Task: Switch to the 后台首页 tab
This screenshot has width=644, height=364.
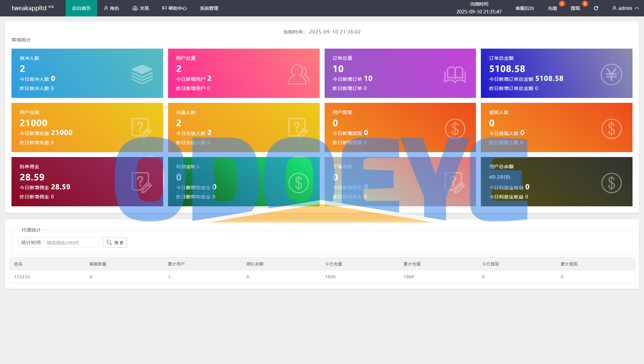Action: point(81,8)
